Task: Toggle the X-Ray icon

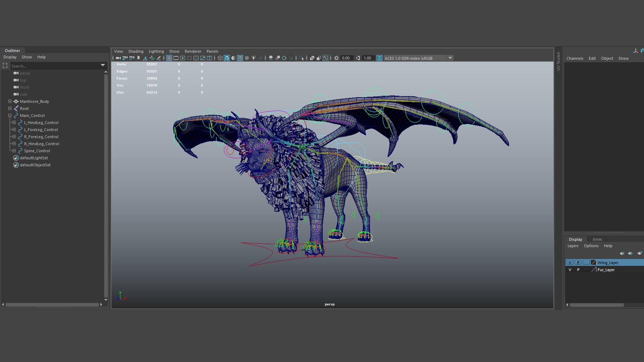Action: (312, 58)
